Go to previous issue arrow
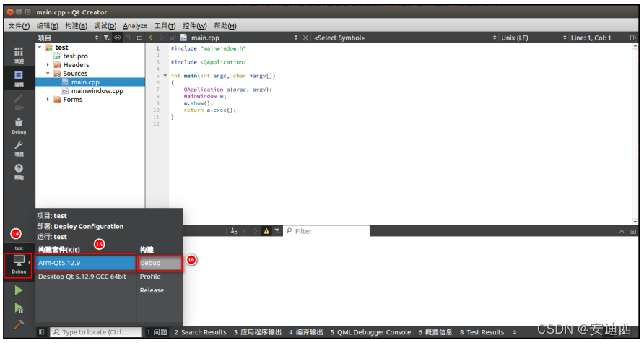 pyautogui.click(x=245, y=231)
